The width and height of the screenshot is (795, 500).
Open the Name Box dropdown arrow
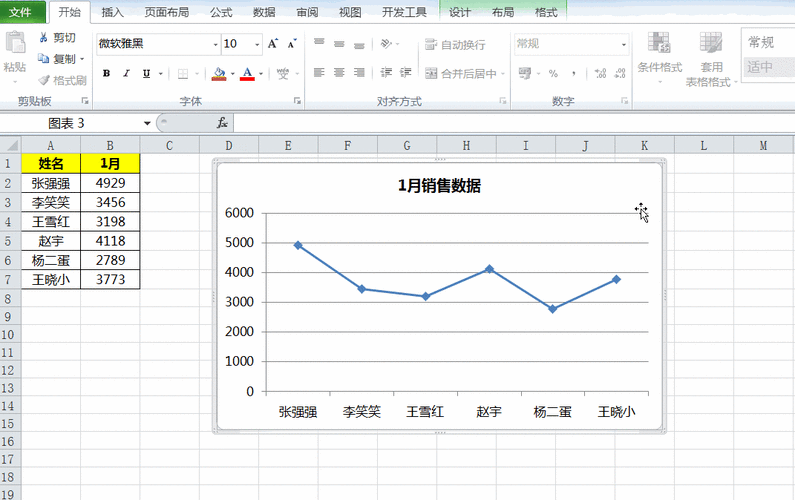(147, 123)
